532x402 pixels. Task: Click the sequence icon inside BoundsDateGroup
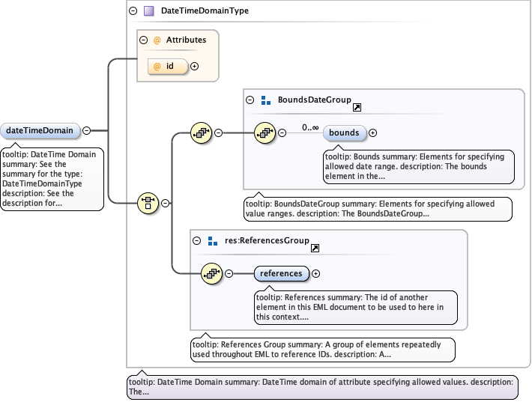coord(265,133)
